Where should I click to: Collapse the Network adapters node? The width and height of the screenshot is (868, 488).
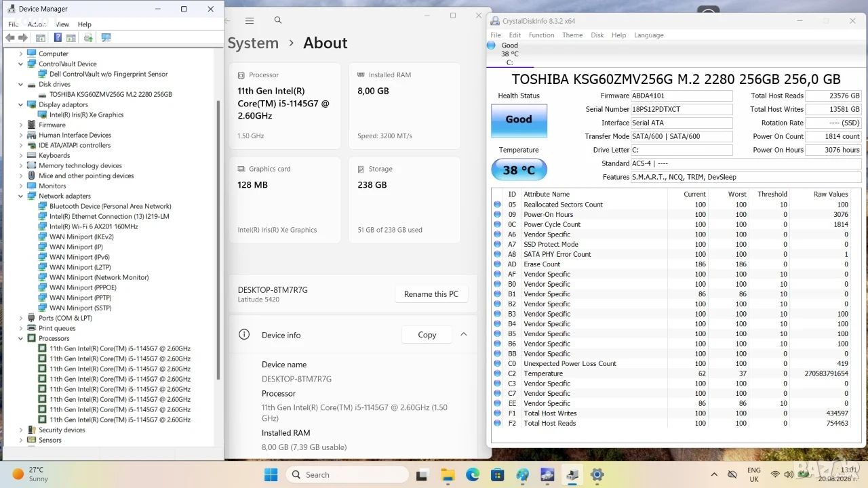(x=21, y=196)
